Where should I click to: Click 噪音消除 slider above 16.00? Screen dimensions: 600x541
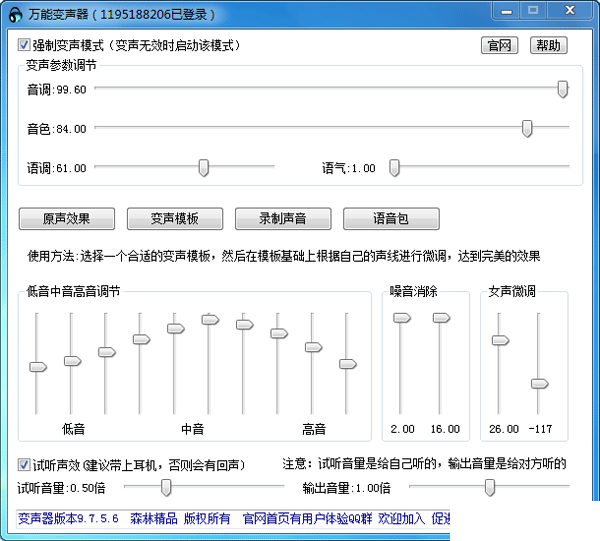click(x=441, y=318)
